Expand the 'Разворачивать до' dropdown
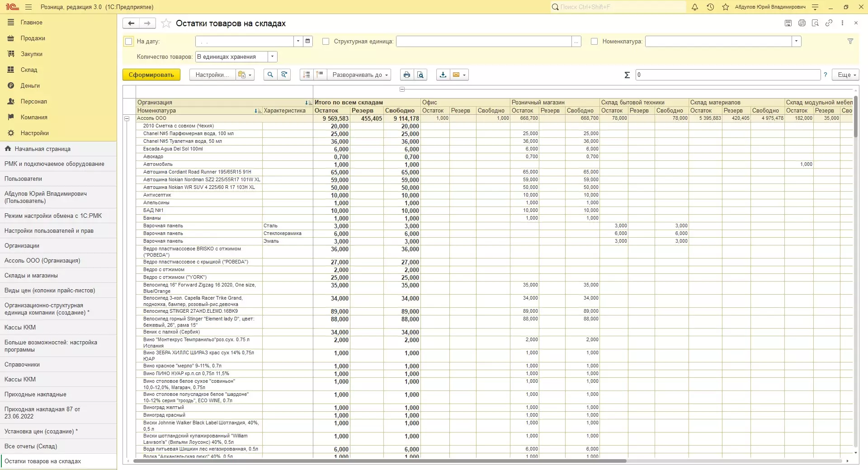The image size is (868, 470). [360, 75]
